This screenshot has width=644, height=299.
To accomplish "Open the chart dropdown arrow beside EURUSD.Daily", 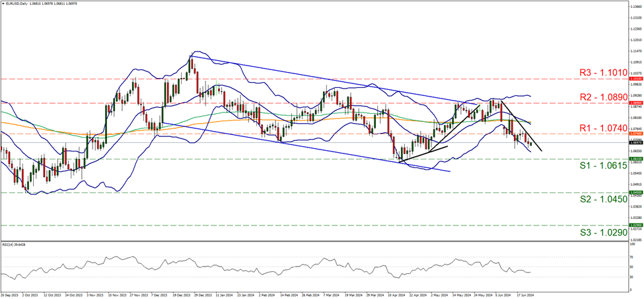I will (3, 3).
